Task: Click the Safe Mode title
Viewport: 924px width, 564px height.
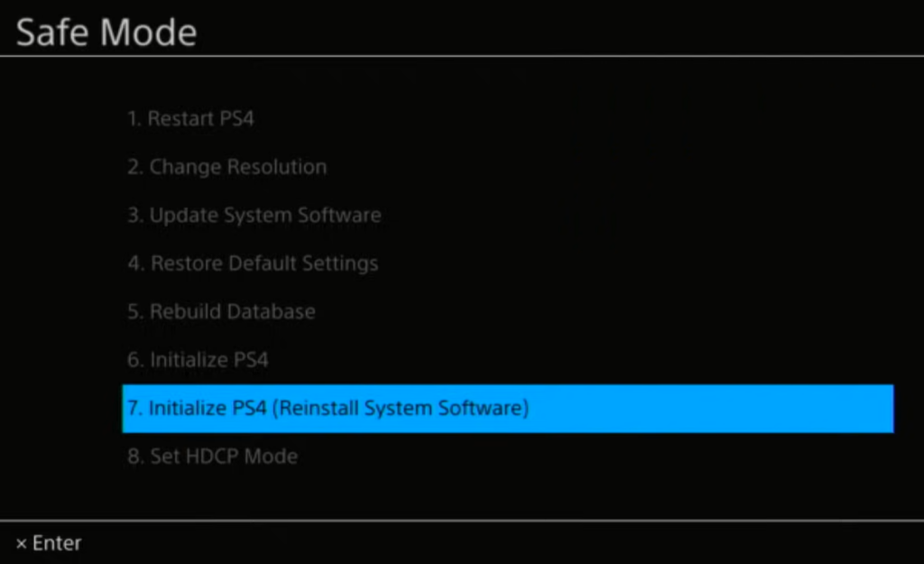Action: [106, 32]
